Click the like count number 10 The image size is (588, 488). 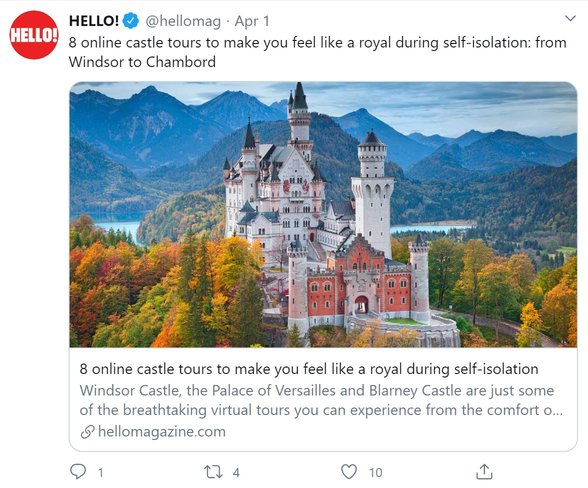coord(375,472)
